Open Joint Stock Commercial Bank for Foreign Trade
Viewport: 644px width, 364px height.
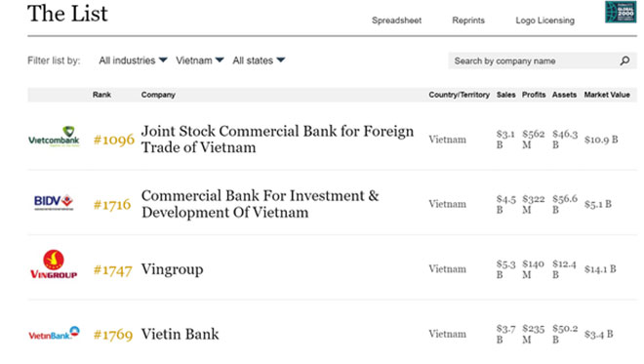pos(277,140)
